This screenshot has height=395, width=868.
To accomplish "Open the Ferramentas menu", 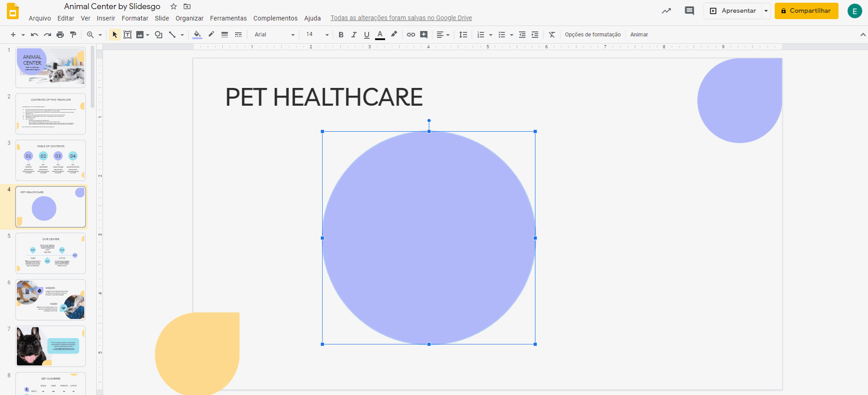I will pyautogui.click(x=228, y=18).
